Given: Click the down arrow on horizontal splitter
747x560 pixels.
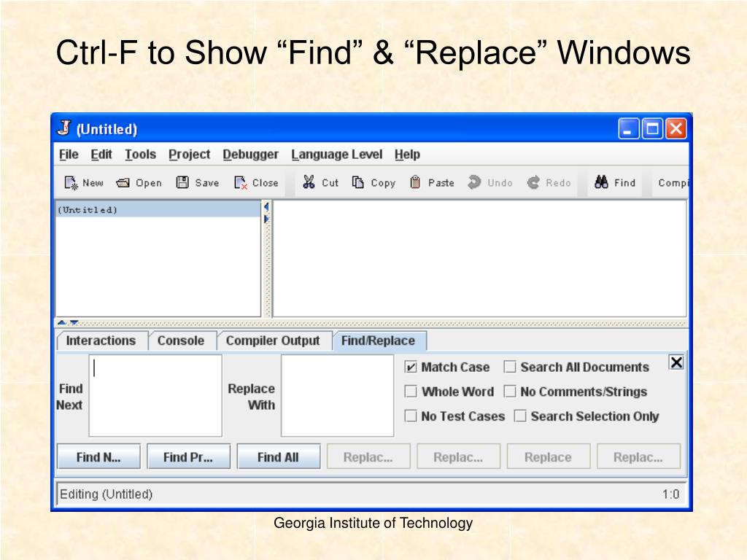Looking at the screenshot, I should coord(74,323).
